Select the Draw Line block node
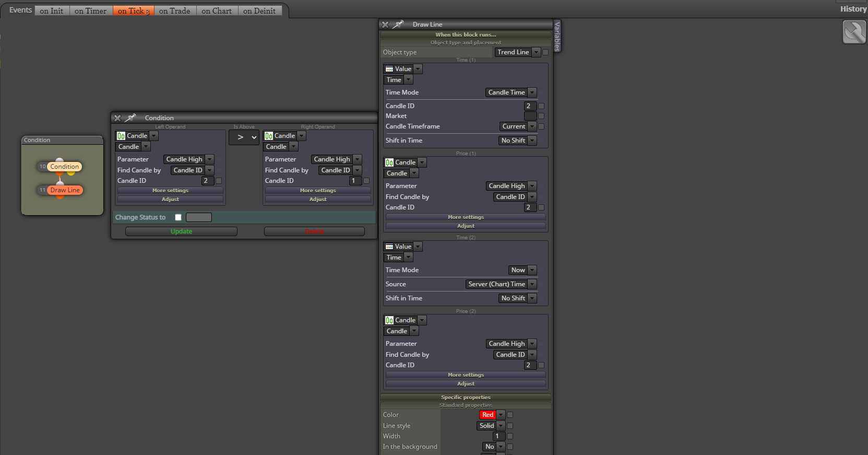The image size is (868, 455). [x=65, y=190]
